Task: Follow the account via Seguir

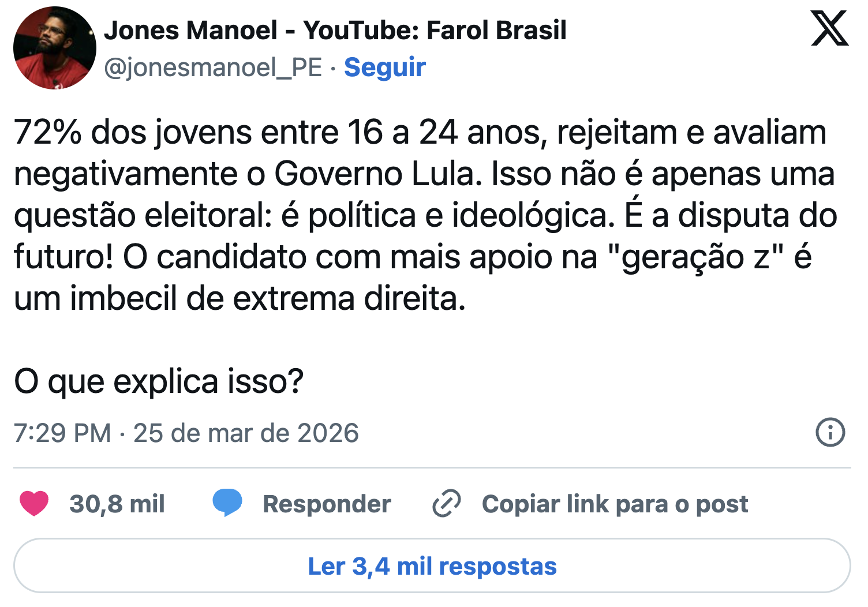Action: [385, 68]
